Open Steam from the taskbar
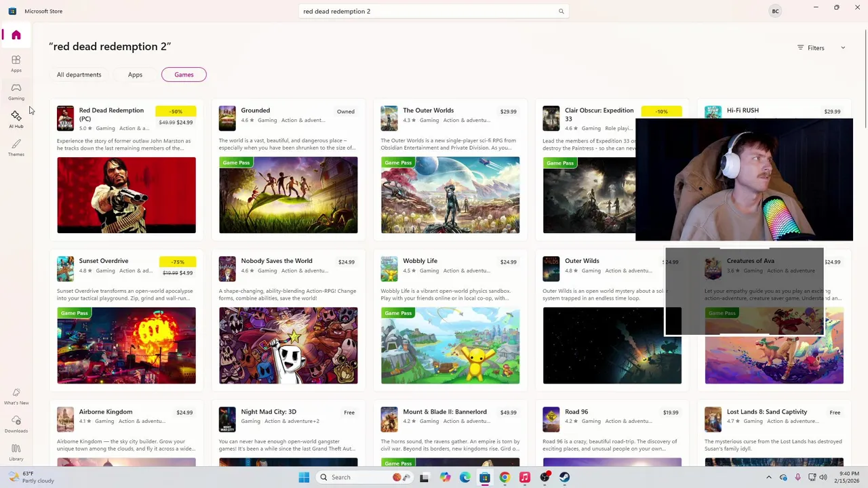 [564, 477]
